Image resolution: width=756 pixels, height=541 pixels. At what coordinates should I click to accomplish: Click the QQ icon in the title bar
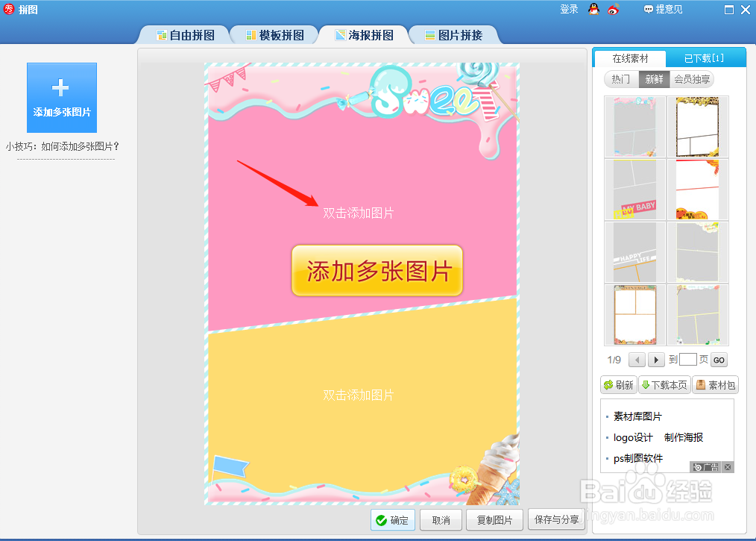click(593, 9)
